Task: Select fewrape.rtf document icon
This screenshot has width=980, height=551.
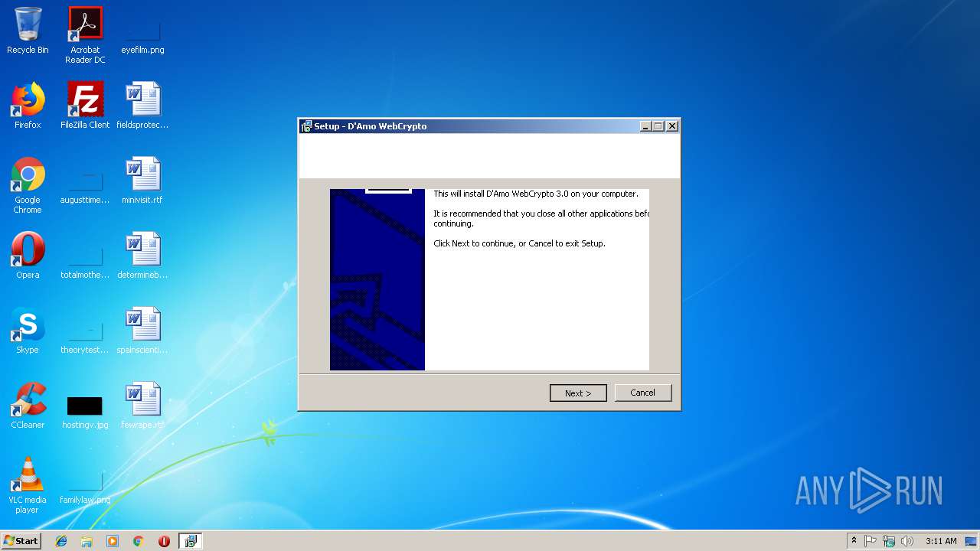Action: [x=142, y=406]
